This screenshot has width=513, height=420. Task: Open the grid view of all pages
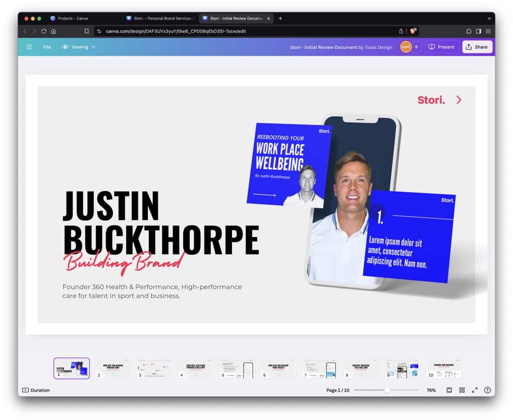[462, 390]
